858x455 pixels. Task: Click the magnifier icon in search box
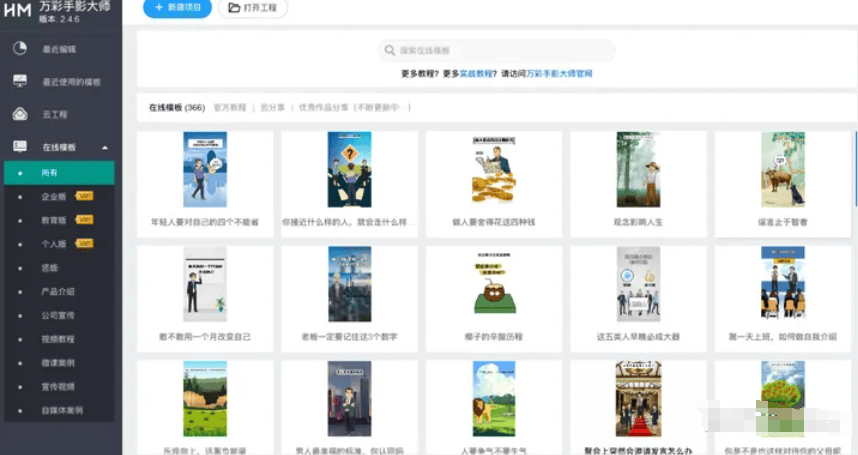pos(390,50)
